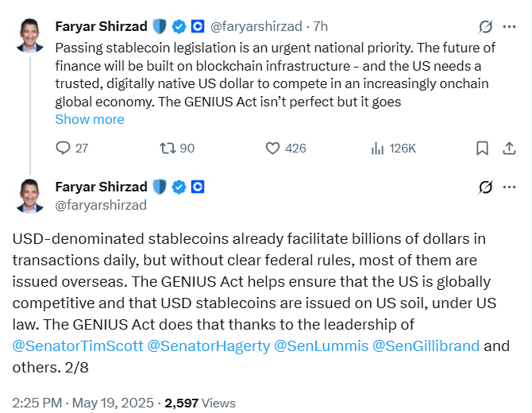Open Grok icon on second tweet
This screenshot has width=532, height=413.
coord(485,187)
